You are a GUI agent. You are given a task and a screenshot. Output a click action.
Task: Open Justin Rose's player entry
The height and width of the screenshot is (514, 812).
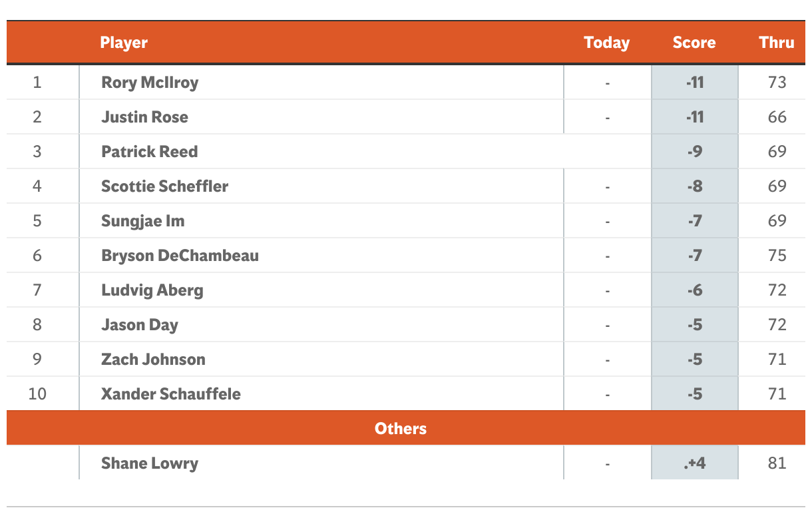pos(144,117)
